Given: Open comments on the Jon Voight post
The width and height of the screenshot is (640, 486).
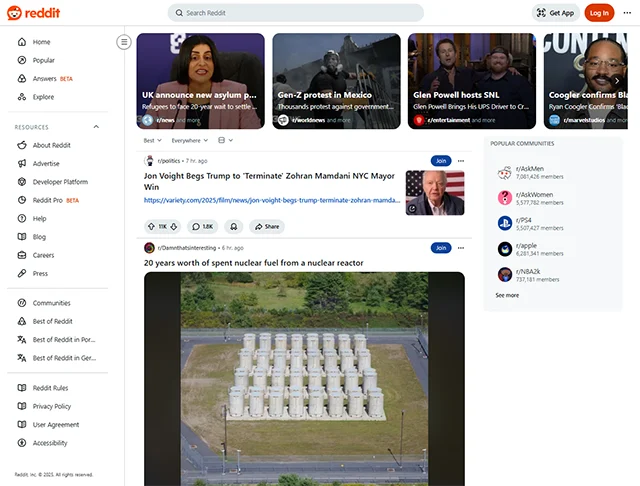Looking at the screenshot, I should point(203,227).
